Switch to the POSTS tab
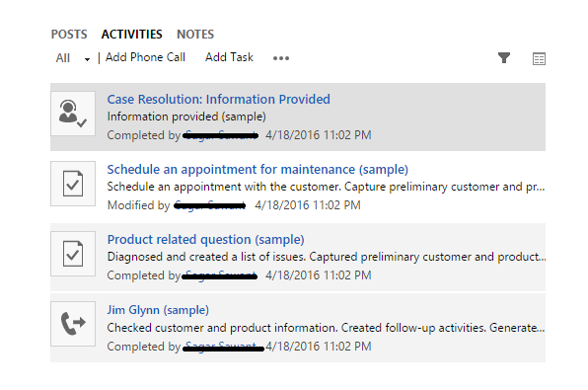Image resolution: width=588 pixels, height=390 pixels. pos(69,35)
